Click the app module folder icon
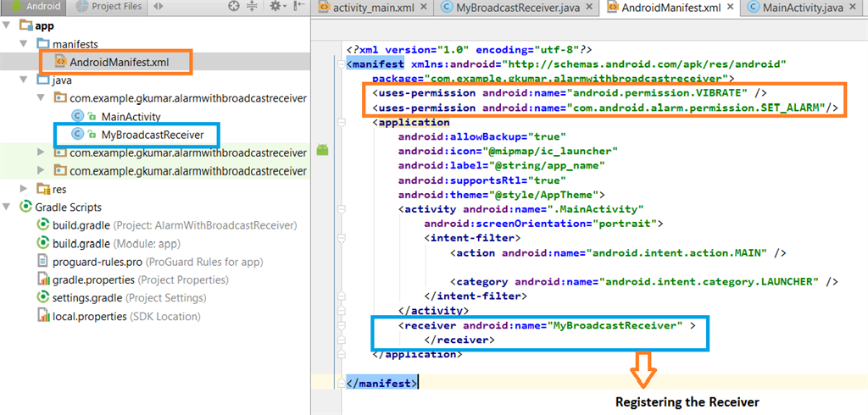 25,25
